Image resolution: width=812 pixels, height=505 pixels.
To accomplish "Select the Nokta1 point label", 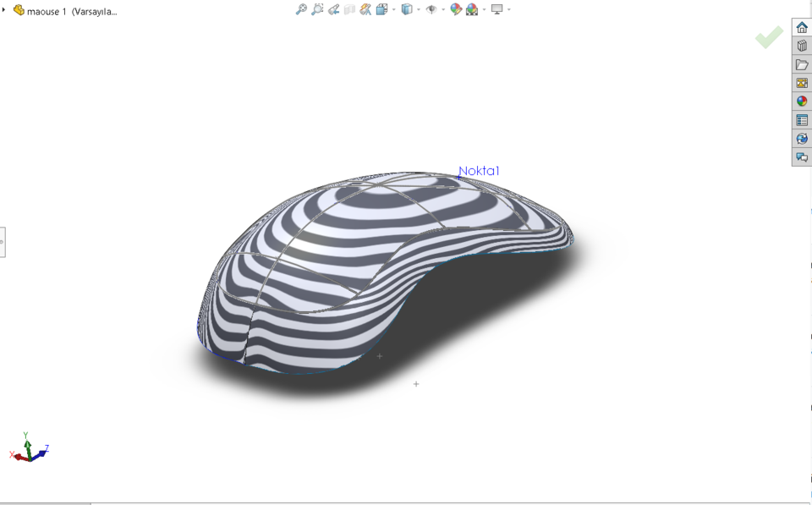I will tap(478, 171).
